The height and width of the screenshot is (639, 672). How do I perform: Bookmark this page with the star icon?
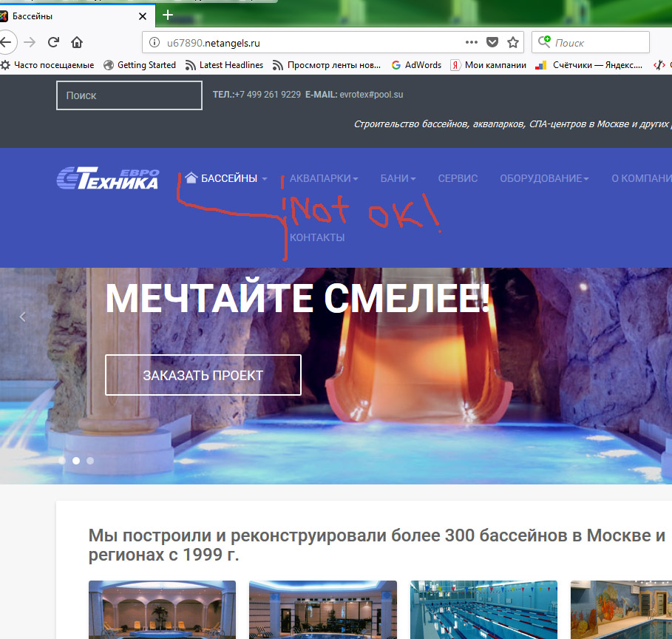pos(513,42)
